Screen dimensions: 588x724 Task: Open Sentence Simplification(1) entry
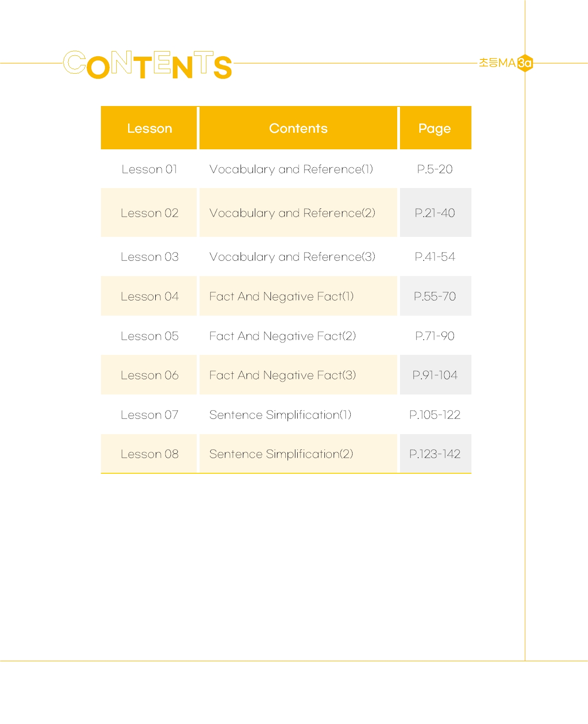pyautogui.click(x=280, y=415)
